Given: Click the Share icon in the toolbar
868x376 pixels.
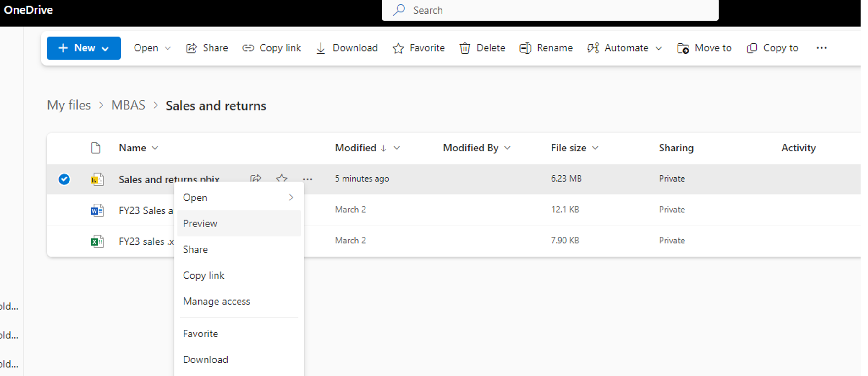Looking at the screenshot, I should tap(191, 48).
